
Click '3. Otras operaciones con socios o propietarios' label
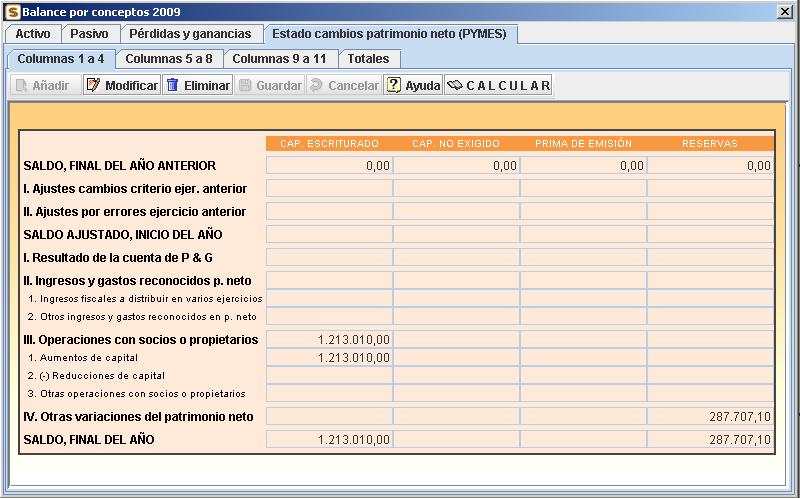tap(136, 394)
